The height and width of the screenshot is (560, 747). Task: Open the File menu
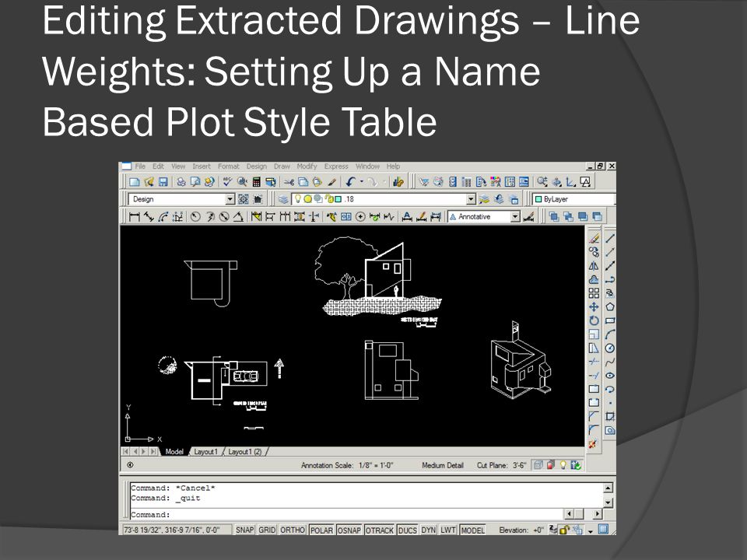pyautogui.click(x=140, y=166)
